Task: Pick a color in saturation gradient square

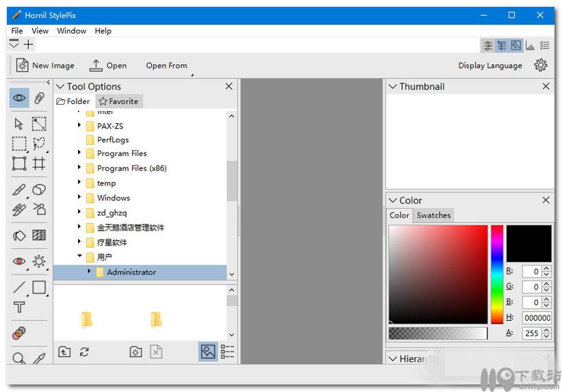Action: [x=438, y=274]
